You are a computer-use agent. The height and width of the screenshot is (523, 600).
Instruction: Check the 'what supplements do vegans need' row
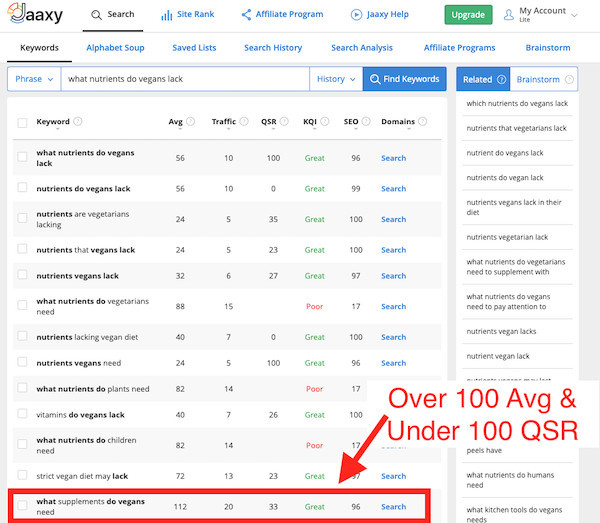[x=22, y=505]
